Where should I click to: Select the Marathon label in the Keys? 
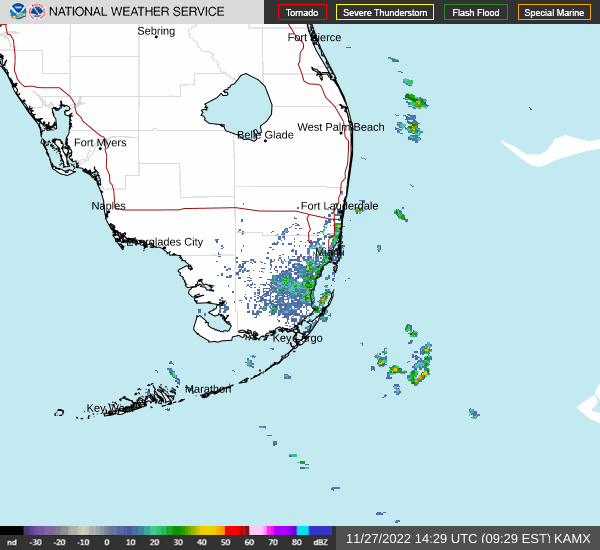208,389
